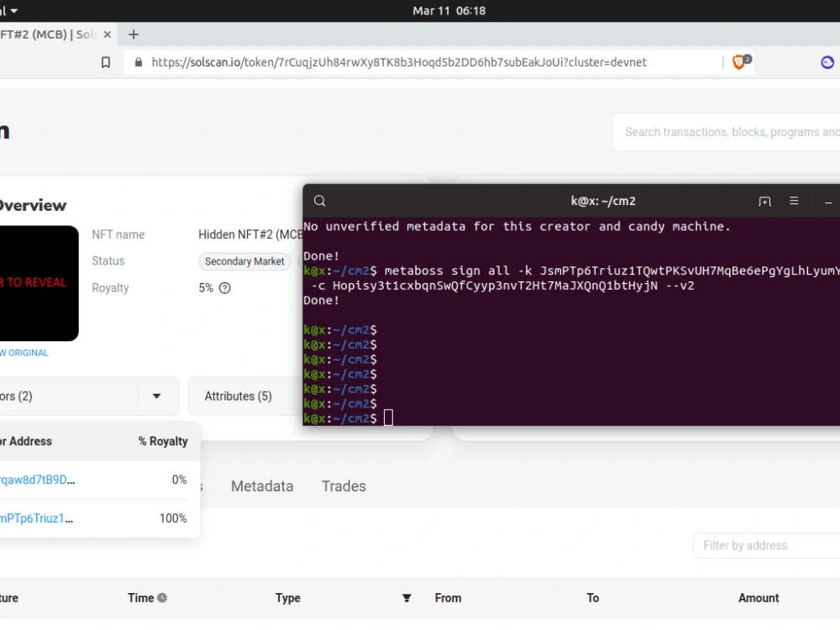The image size is (840, 630).
Task: Click the Hidden NFT#2 name value
Action: click(x=250, y=234)
